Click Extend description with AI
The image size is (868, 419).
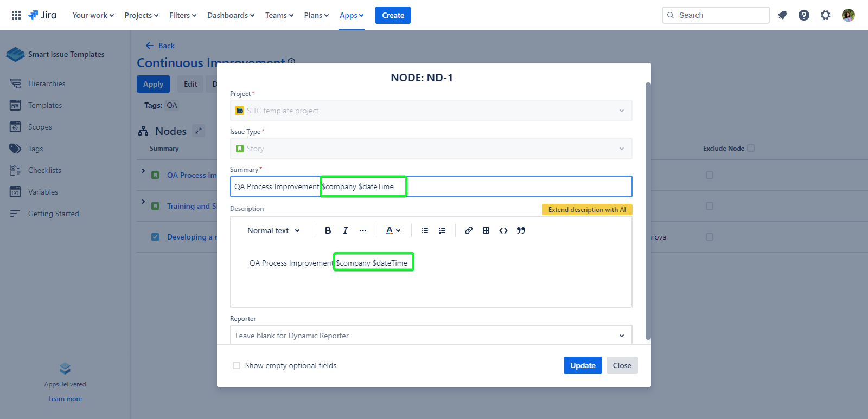pos(586,210)
